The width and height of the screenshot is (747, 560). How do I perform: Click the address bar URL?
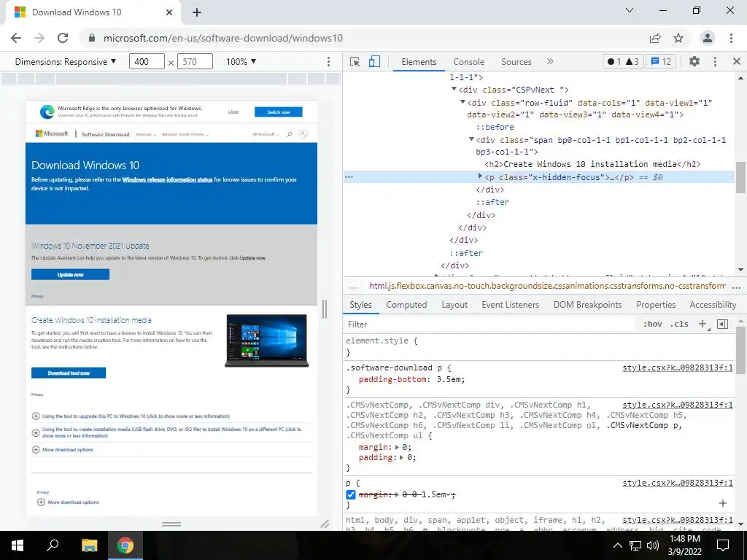[223, 38]
